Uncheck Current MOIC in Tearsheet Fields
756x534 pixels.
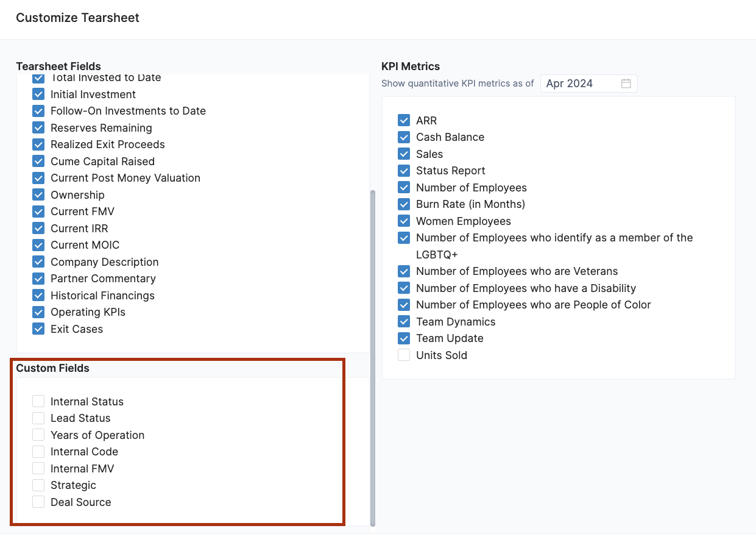tap(38, 245)
